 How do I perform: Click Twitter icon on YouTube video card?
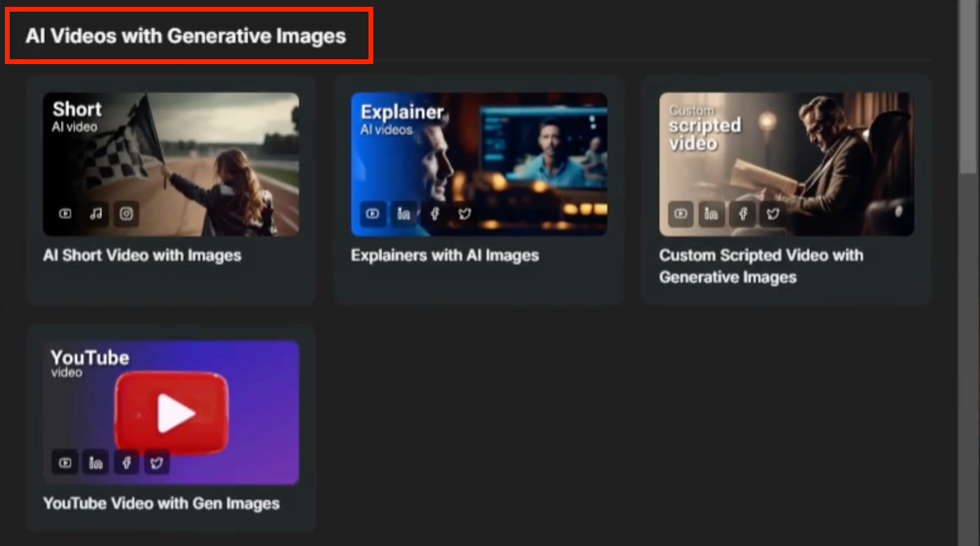(157, 462)
